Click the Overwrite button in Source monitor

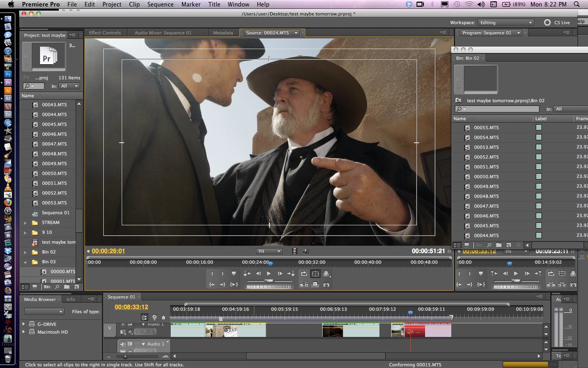315,284
